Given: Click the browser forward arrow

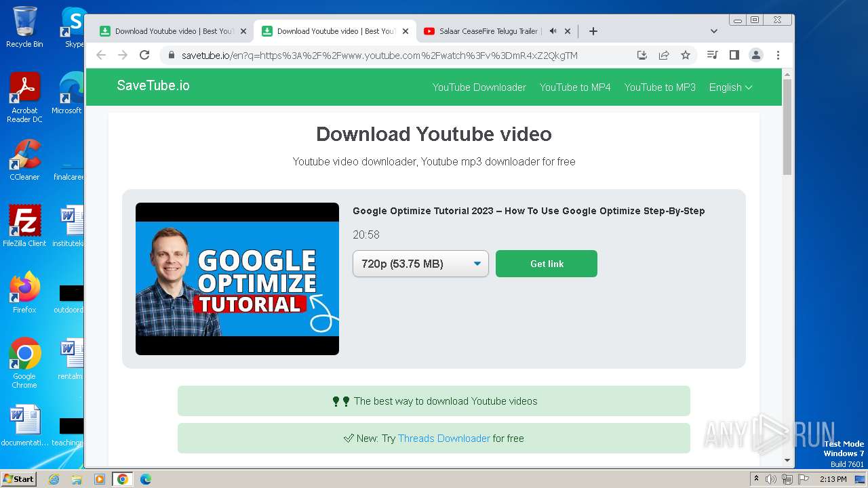Looking at the screenshot, I should tap(123, 55).
